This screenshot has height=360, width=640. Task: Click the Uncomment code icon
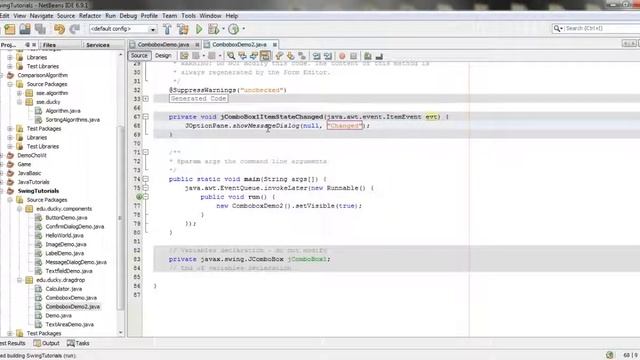[x=379, y=56]
